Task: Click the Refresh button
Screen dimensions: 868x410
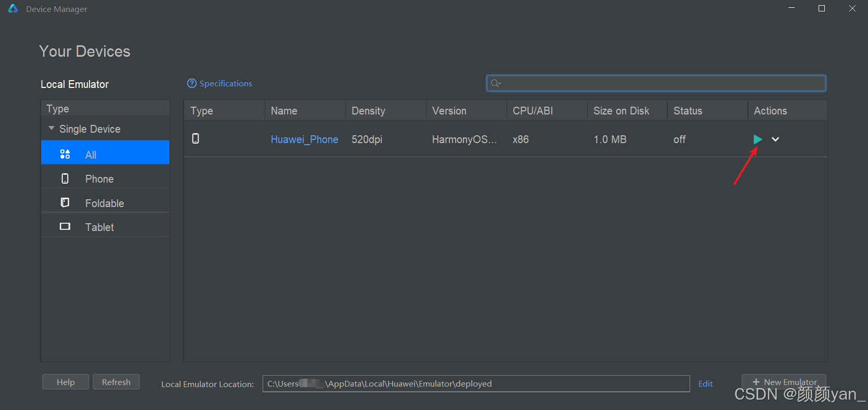Action: (x=116, y=382)
